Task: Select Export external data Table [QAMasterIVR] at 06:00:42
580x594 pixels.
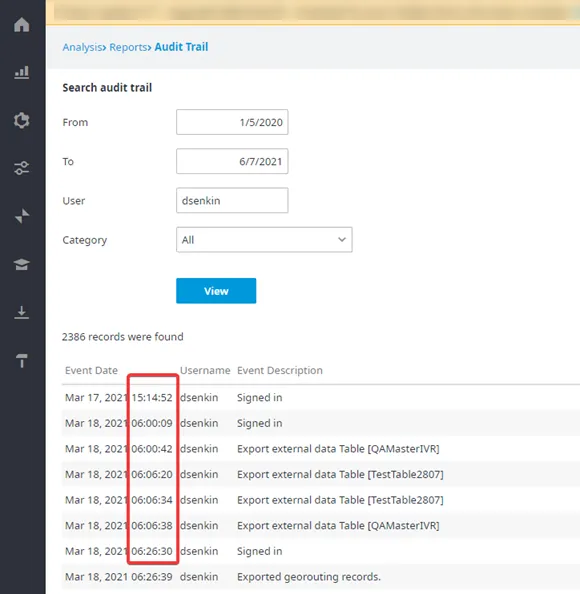Action: click(338, 449)
